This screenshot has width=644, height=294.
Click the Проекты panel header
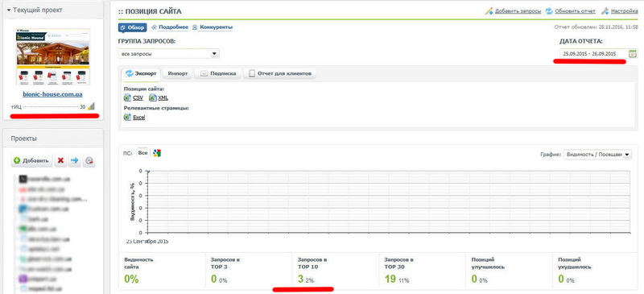point(53,139)
